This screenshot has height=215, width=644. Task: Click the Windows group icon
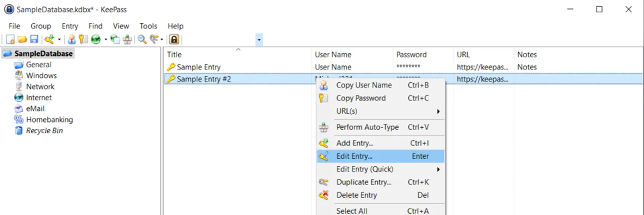(x=18, y=76)
